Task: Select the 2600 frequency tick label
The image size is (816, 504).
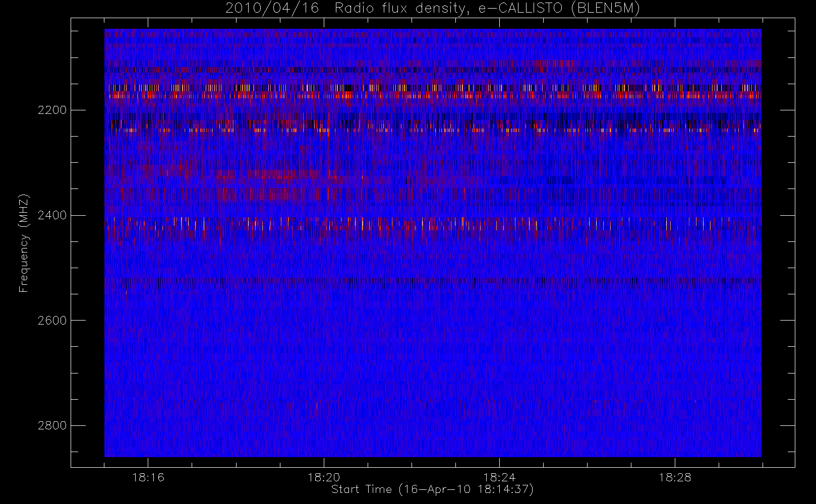Action: 52,321
